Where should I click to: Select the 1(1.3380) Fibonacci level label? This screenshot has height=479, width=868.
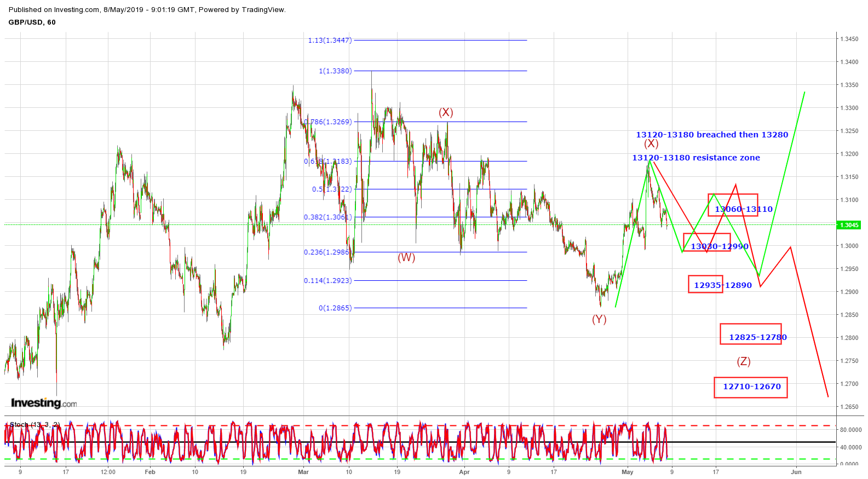point(335,71)
